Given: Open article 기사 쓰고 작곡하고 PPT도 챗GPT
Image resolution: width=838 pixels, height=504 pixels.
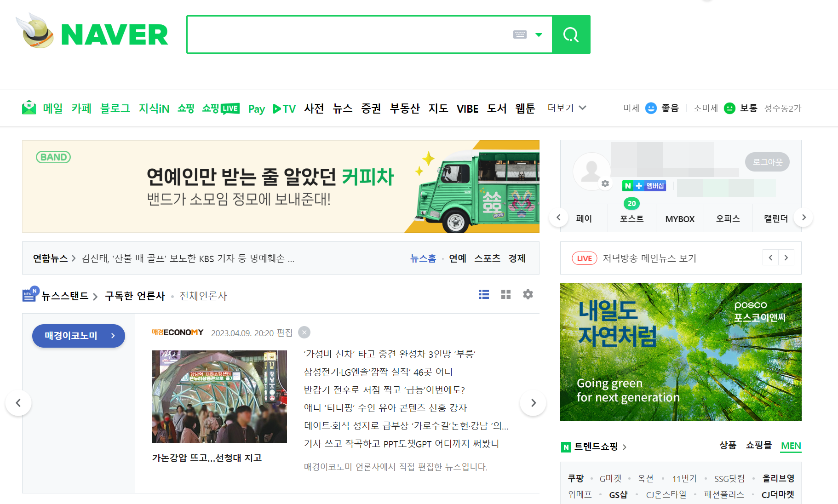Looking at the screenshot, I should pos(402,443).
